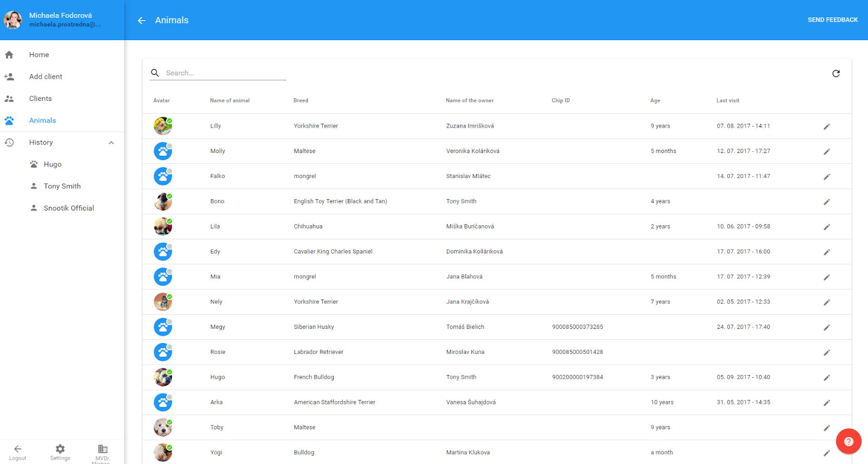Open Add client page
The image size is (868, 464).
46,77
